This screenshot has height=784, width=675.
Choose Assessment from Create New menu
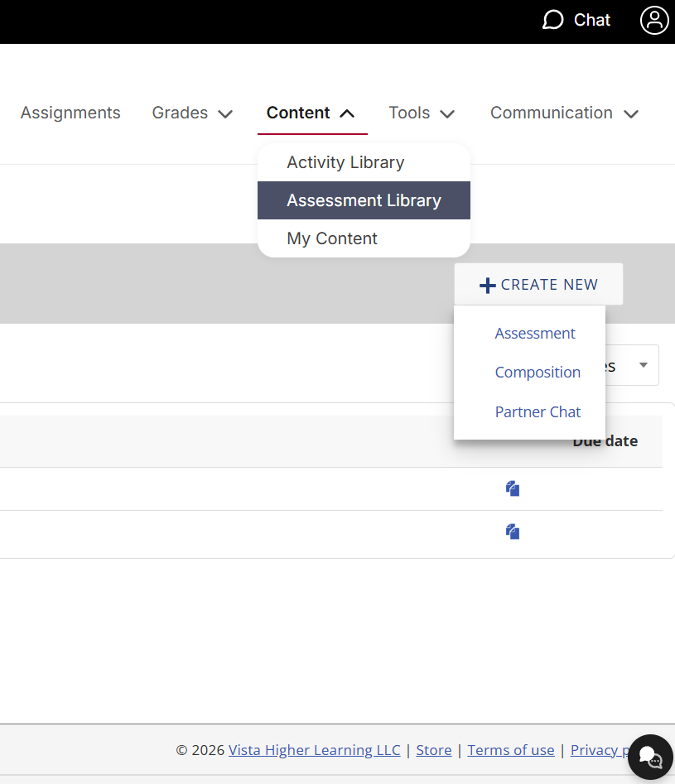click(535, 334)
